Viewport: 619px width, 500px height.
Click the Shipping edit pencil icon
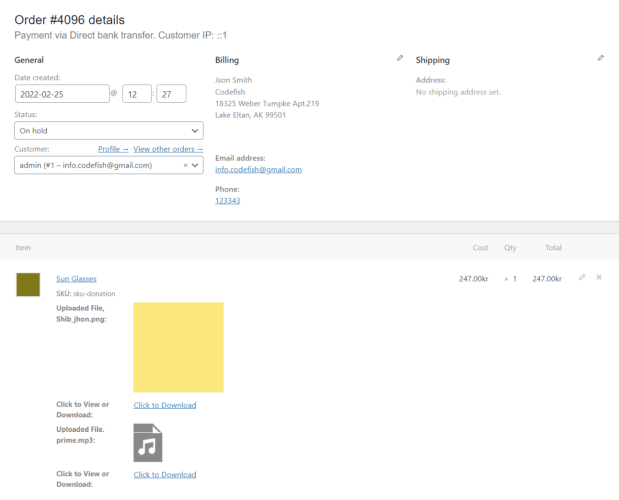[601, 58]
